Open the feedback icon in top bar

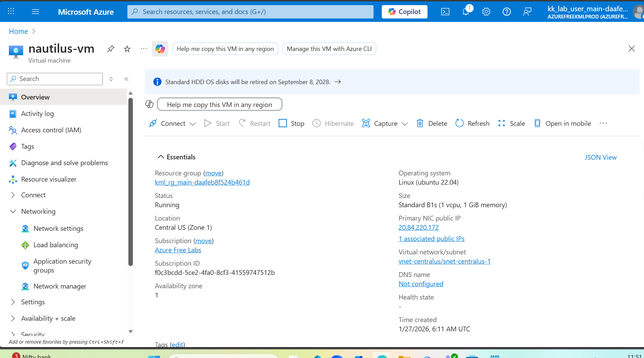527,12
